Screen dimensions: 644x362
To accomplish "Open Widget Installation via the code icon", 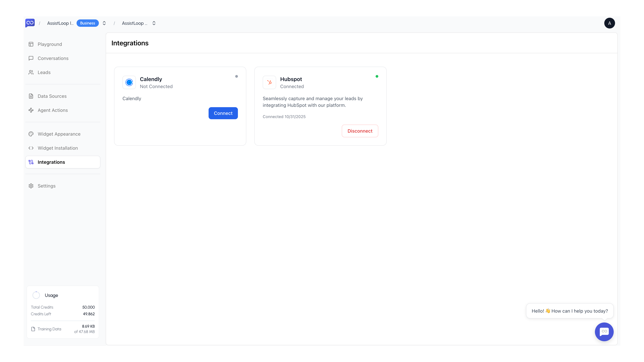I will [31, 148].
